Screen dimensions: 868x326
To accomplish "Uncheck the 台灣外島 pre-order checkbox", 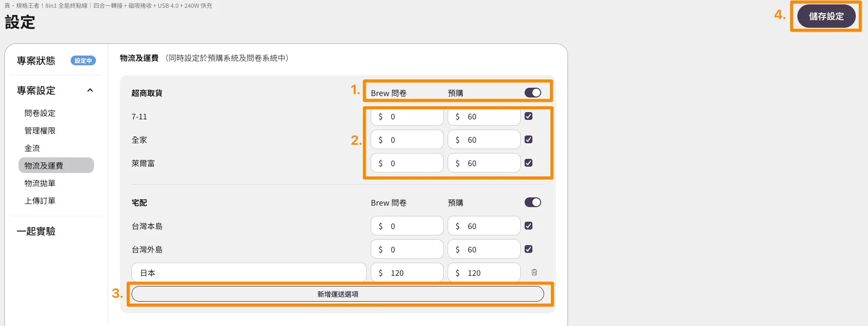I will pyautogui.click(x=528, y=249).
